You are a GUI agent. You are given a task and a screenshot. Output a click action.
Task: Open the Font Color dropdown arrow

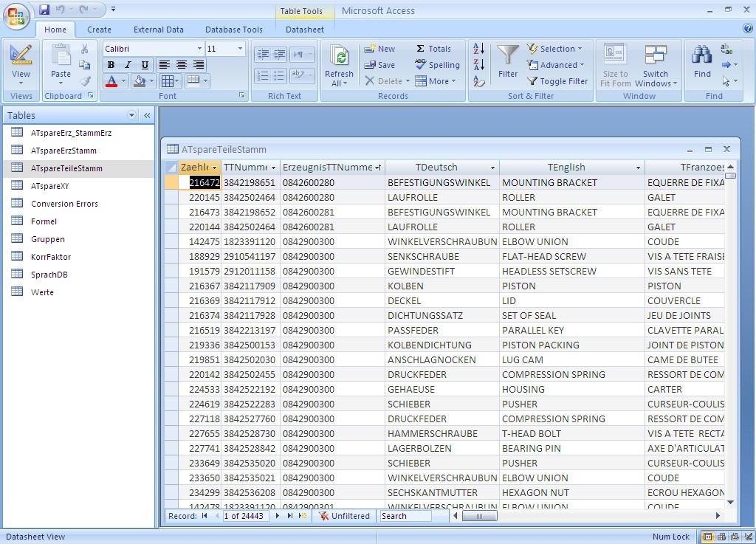[x=123, y=81]
